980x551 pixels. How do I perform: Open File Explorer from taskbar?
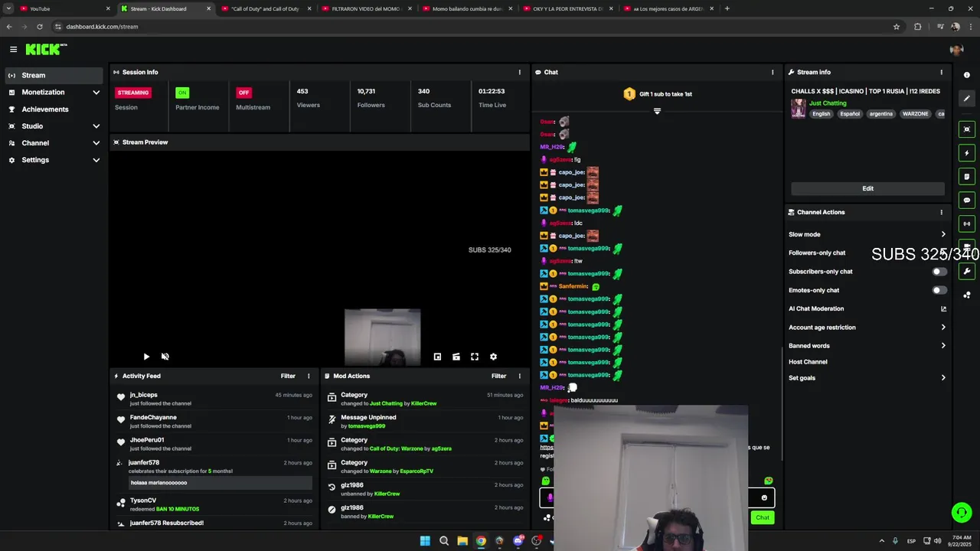point(462,541)
